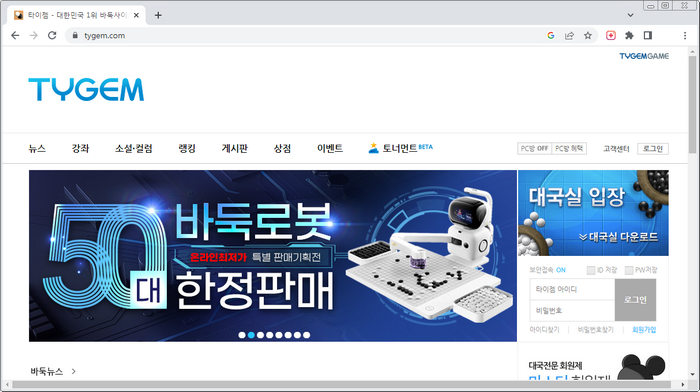Click the vertical scrollbar thumb
This screenshot has height=392, width=700.
coord(692,105)
